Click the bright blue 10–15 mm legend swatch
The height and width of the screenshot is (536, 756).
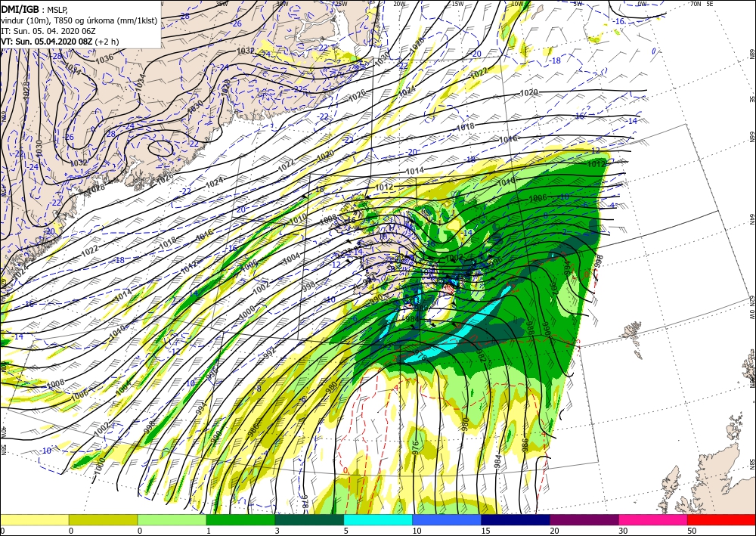coord(447,519)
